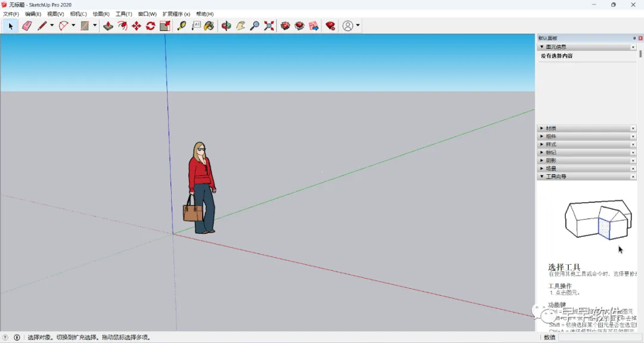Screen dimensions: 644x343
Task: Open the 相机(C) menu
Action: pyautogui.click(x=79, y=14)
